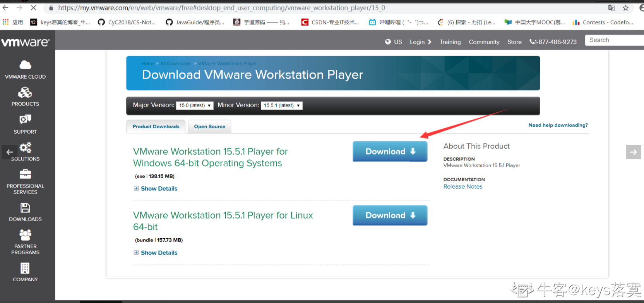Click the Windows 64-bit Player title
The height and width of the screenshot is (303, 644).
click(x=211, y=157)
